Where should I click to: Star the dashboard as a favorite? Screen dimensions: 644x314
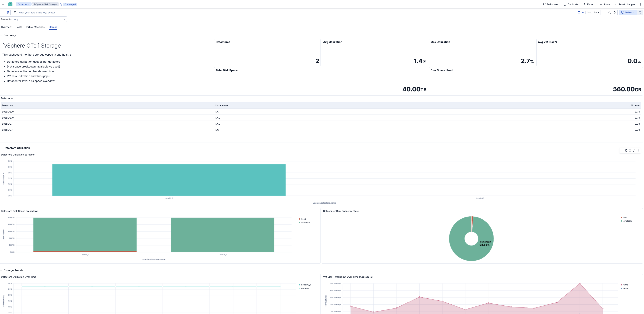[61, 4]
